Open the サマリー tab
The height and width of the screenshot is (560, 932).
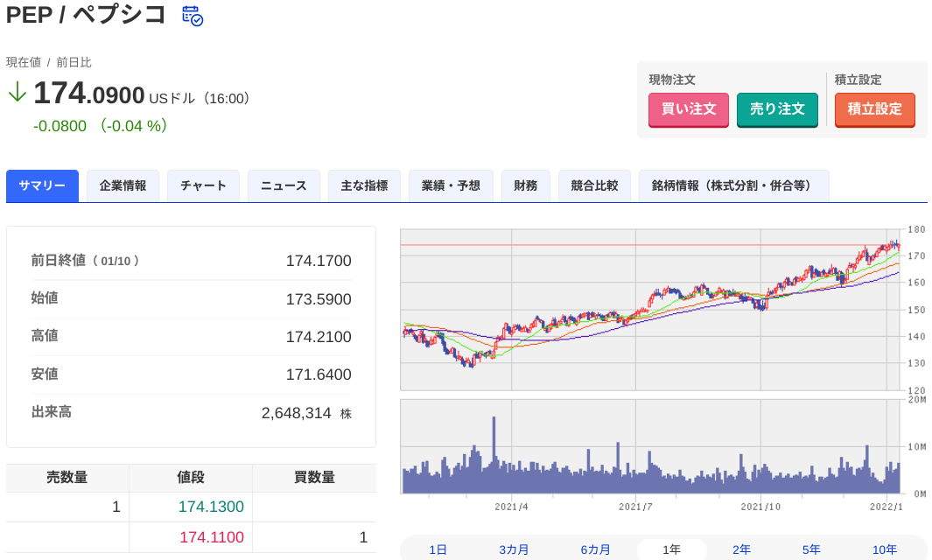click(42, 185)
